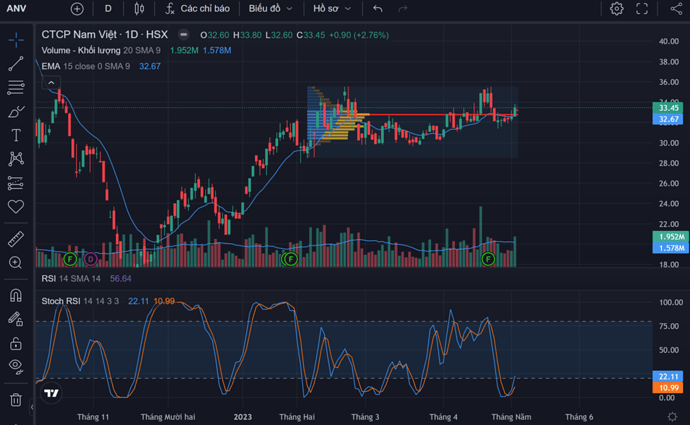
Task: Remove drawings with the trash icon
Action: 16,400
